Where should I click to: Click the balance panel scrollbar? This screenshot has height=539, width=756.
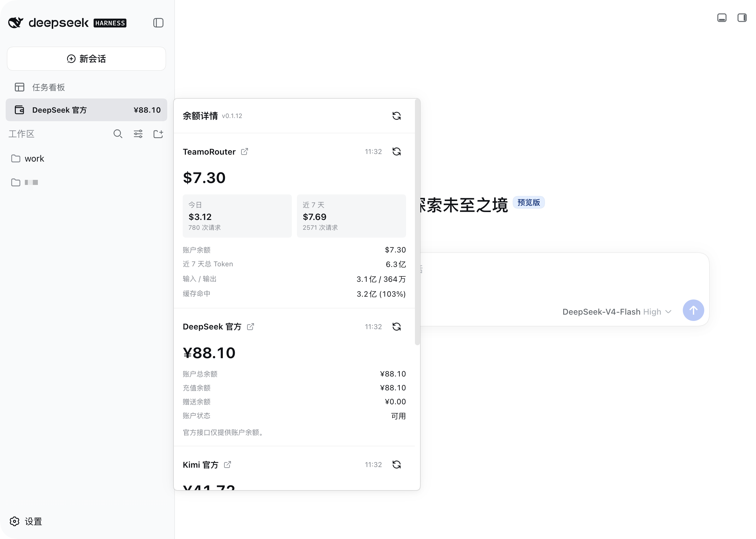point(417,222)
